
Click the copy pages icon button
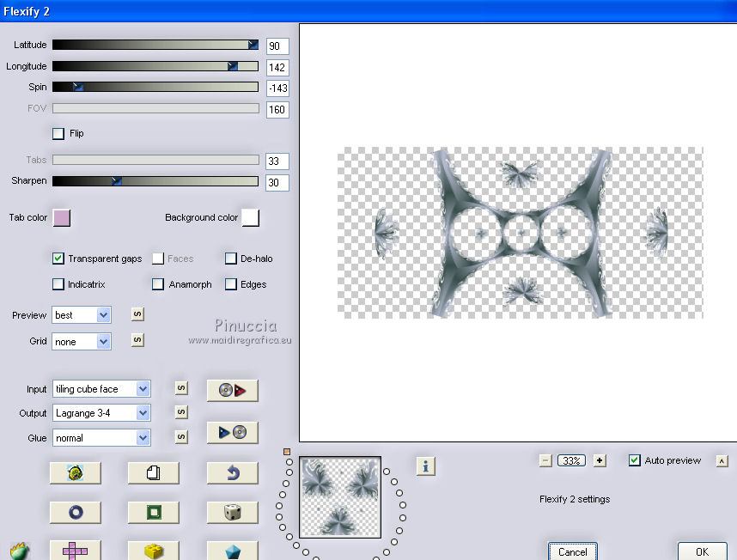pos(153,472)
